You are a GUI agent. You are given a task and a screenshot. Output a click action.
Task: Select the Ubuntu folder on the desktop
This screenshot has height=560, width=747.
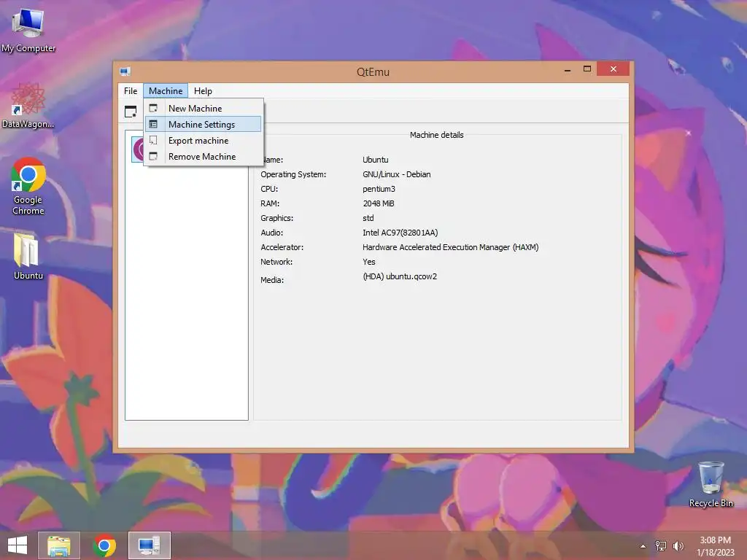[28, 256]
